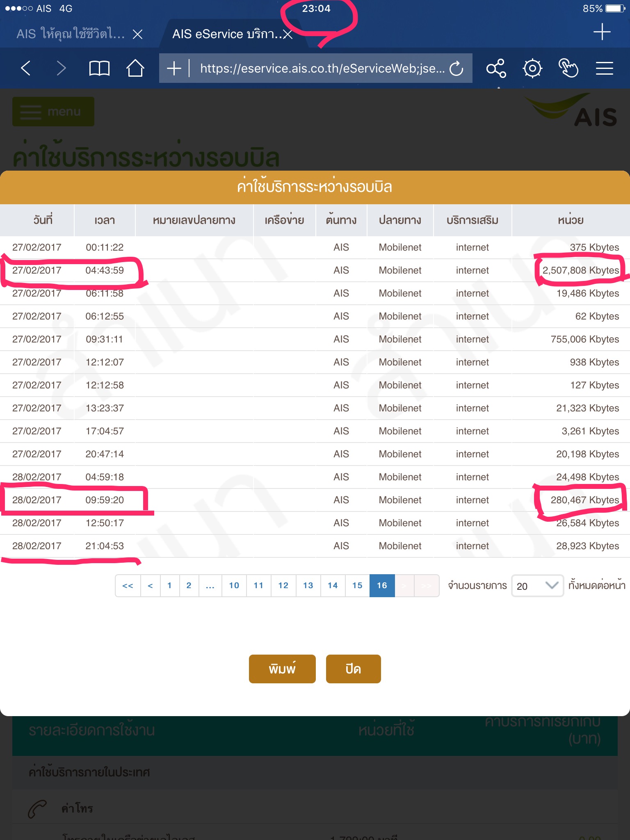Click the ค่าโทร phone icon

tap(37, 809)
